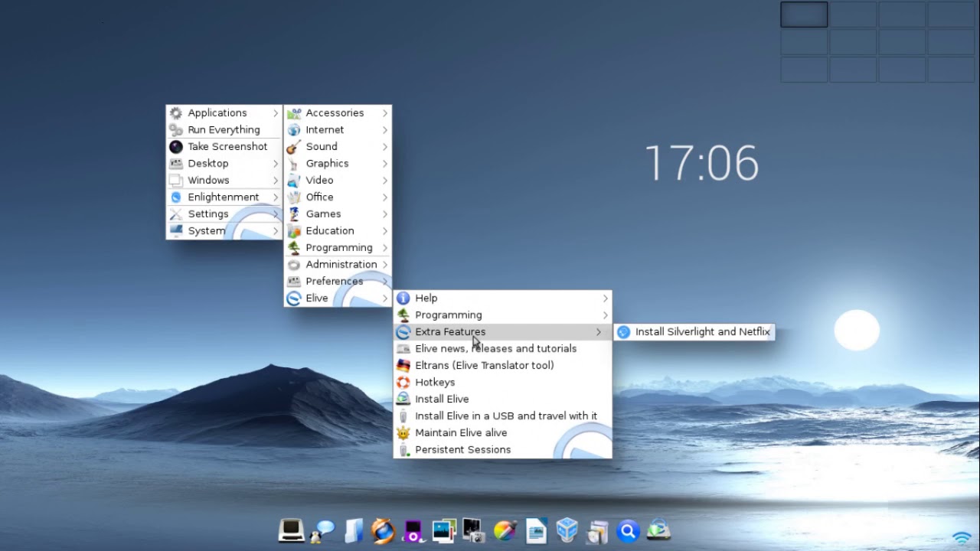Expand the Accessories submenu arrow

pyautogui.click(x=385, y=112)
